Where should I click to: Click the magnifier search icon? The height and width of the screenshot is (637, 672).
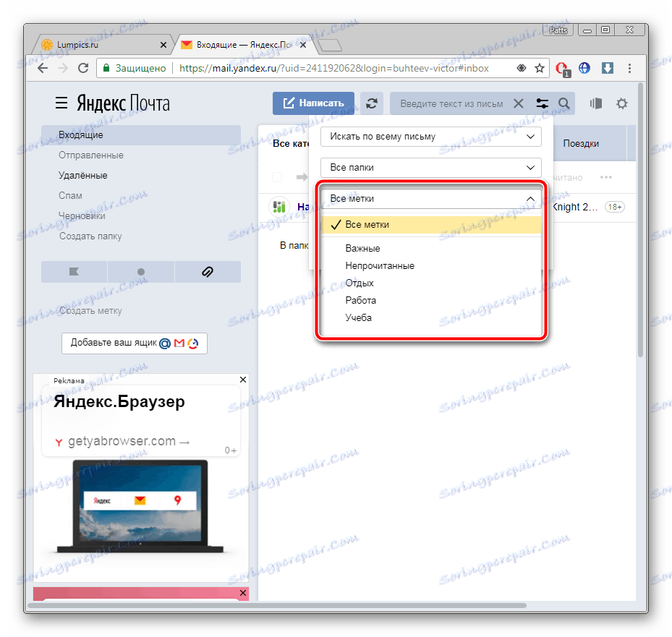[564, 103]
